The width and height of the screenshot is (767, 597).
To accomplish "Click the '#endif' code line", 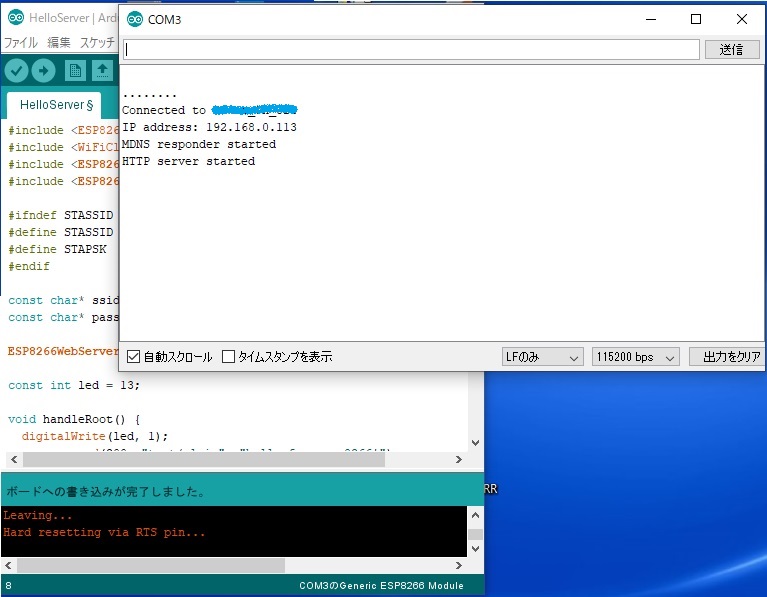I will click(x=29, y=267).
